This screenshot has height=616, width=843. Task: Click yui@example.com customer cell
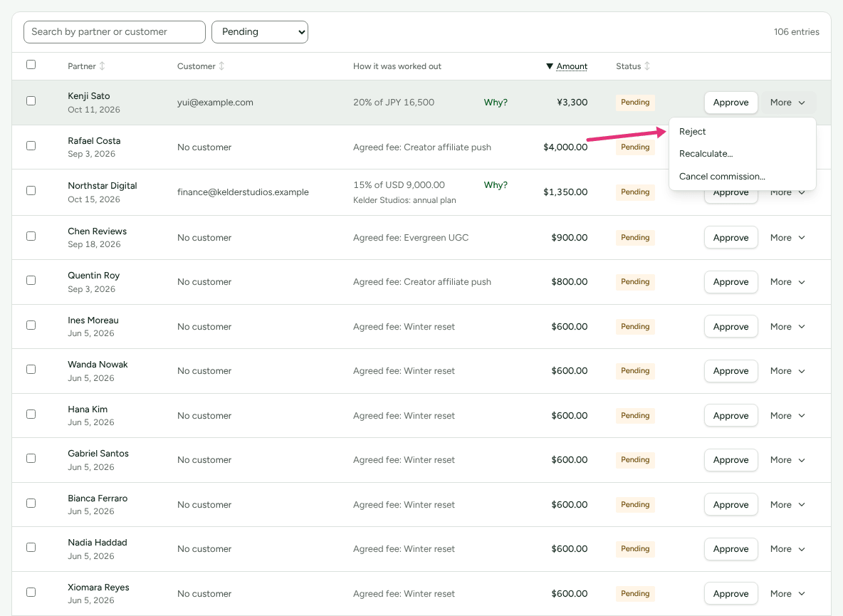215,102
